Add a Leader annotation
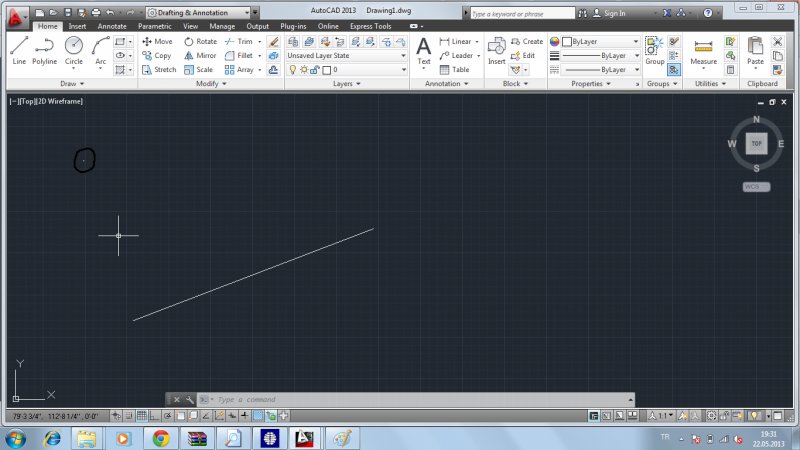The height and width of the screenshot is (450, 800). tap(457, 56)
